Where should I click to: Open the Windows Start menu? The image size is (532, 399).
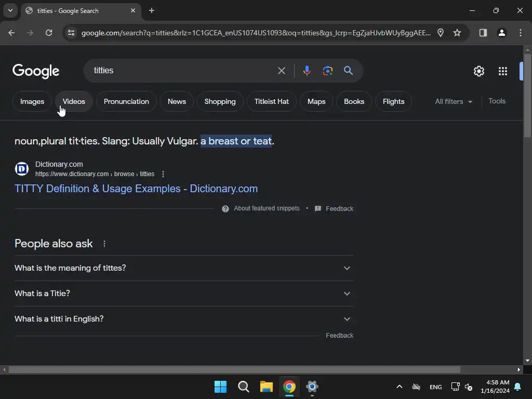click(220, 387)
